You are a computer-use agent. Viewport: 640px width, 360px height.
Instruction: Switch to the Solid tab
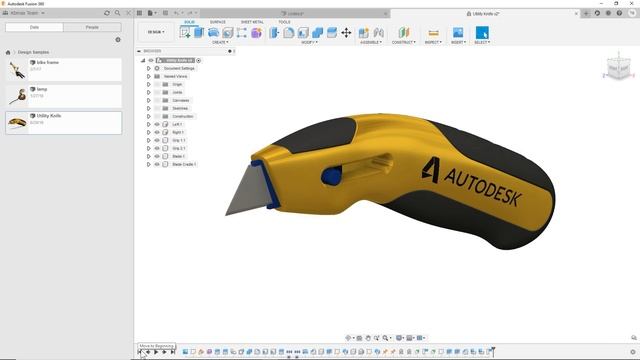pos(189,22)
